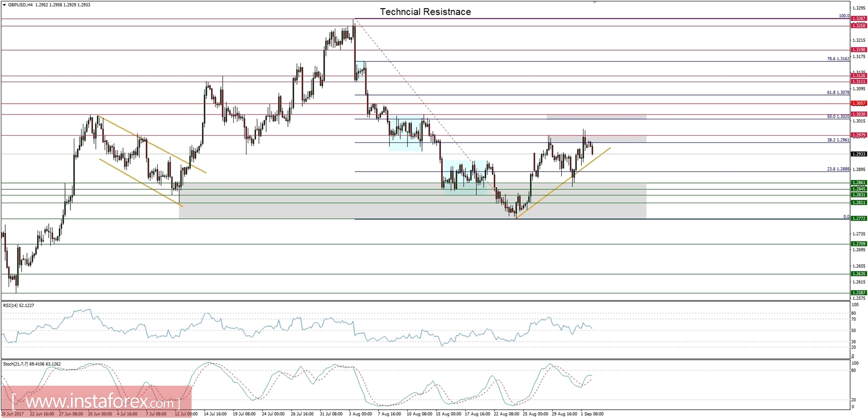Click the red resistance price tag 1.3190
Image resolution: width=868 pixels, height=419 pixels.
click(859, 50)
